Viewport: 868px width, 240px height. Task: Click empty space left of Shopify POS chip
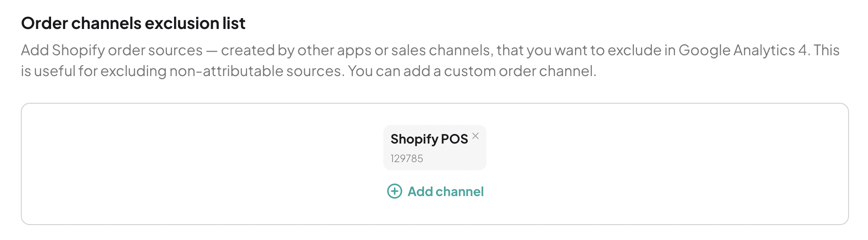(x=203, y=148)
